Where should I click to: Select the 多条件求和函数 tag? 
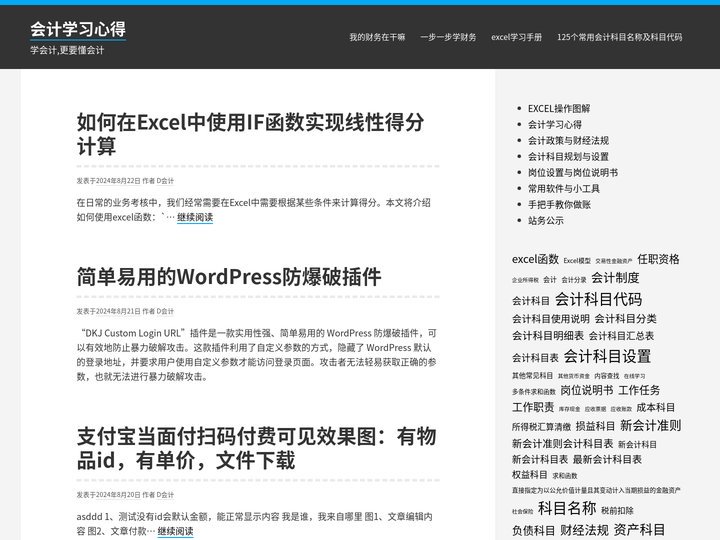[534, 392]
